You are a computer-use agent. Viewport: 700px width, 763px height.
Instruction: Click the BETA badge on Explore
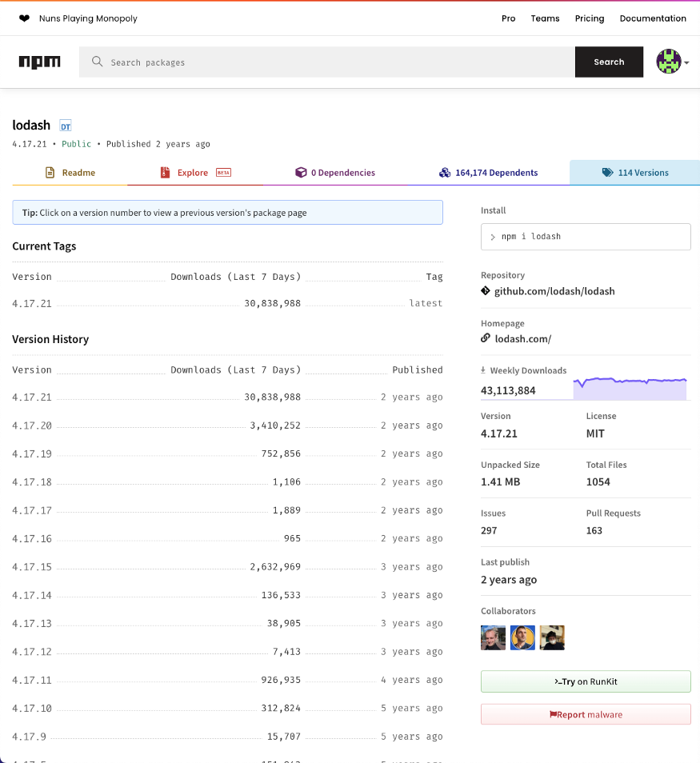(223, 173)
